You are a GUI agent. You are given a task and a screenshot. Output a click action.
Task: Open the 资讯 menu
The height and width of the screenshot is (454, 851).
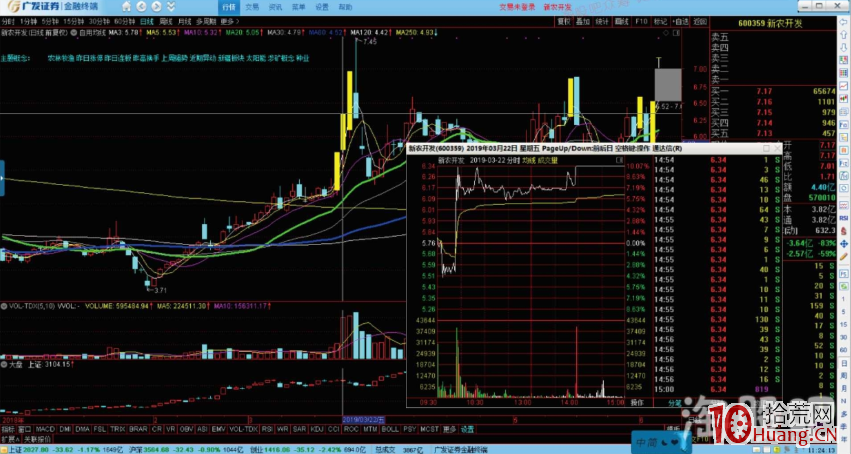[x=275, y=7]
